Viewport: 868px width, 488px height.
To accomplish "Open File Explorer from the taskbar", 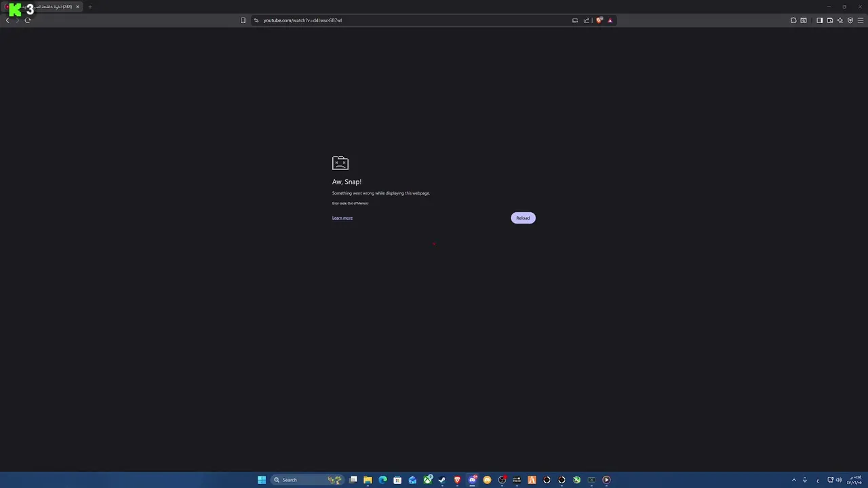I will [x=368, y=480].
